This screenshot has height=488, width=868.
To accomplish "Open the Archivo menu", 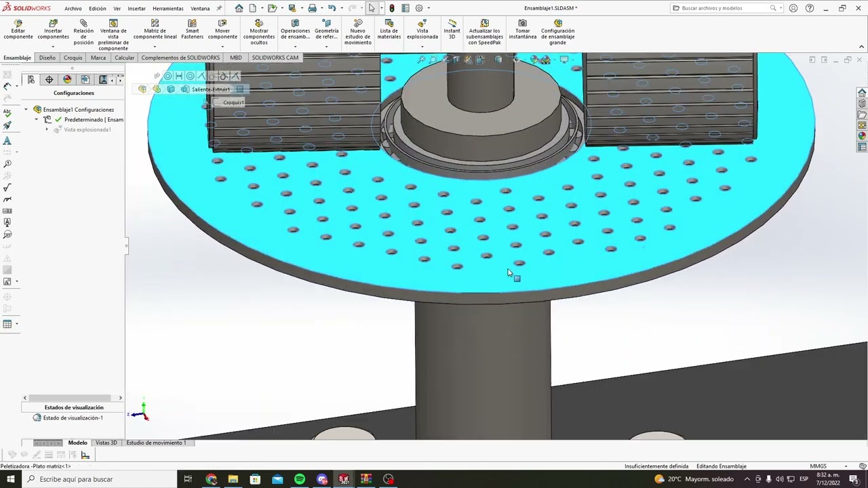I will coord(73,8).
